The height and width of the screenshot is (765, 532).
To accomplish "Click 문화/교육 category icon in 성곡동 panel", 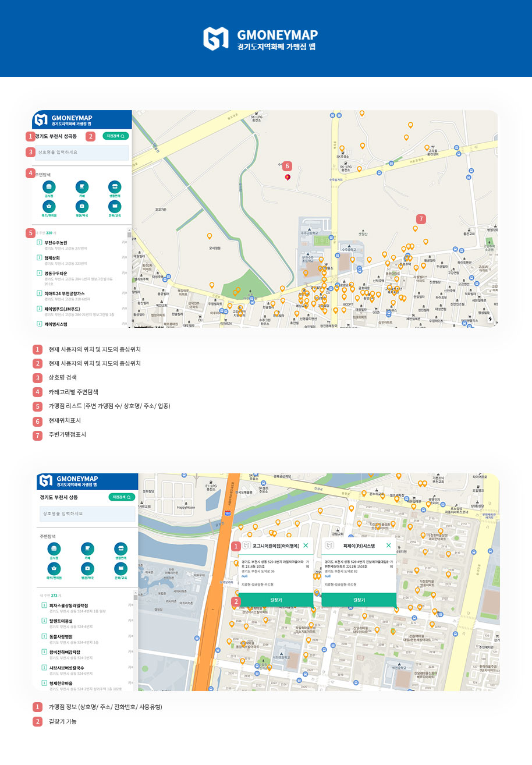I will pos(115,206).
